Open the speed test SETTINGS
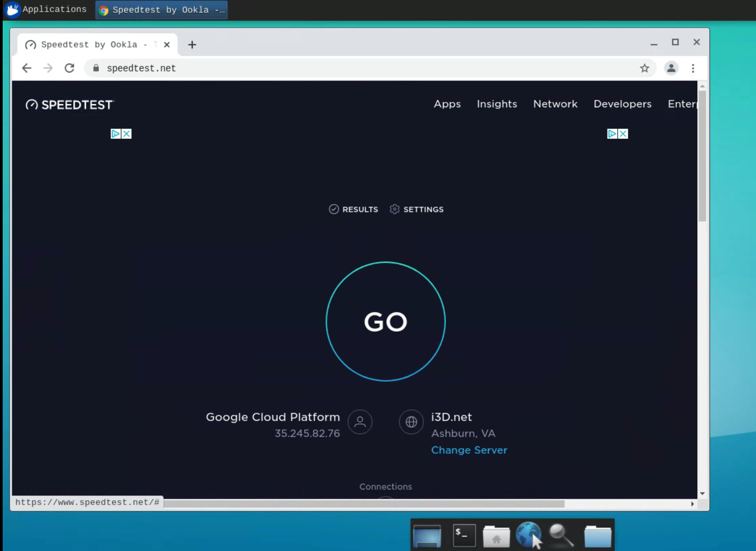 point(416,209)
